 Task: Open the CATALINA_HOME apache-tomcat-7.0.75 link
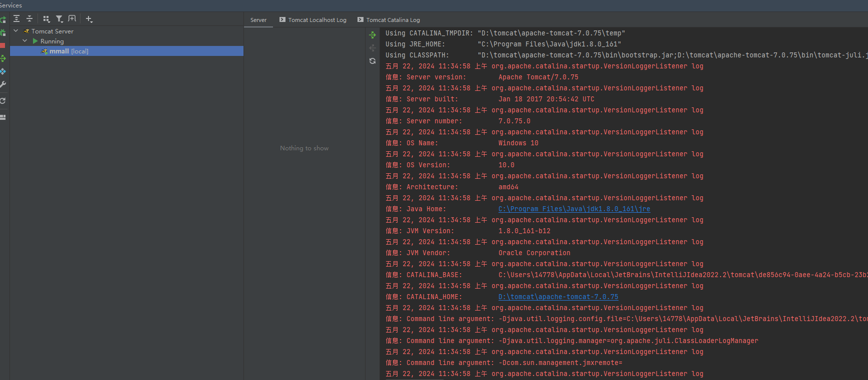558,297
